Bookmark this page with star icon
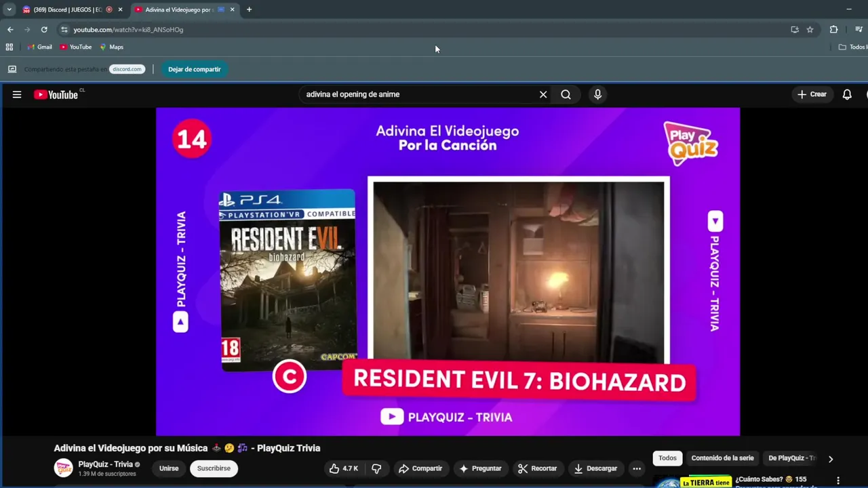The width and height of the screenshot is (868, 488). [x=810, y=30]
